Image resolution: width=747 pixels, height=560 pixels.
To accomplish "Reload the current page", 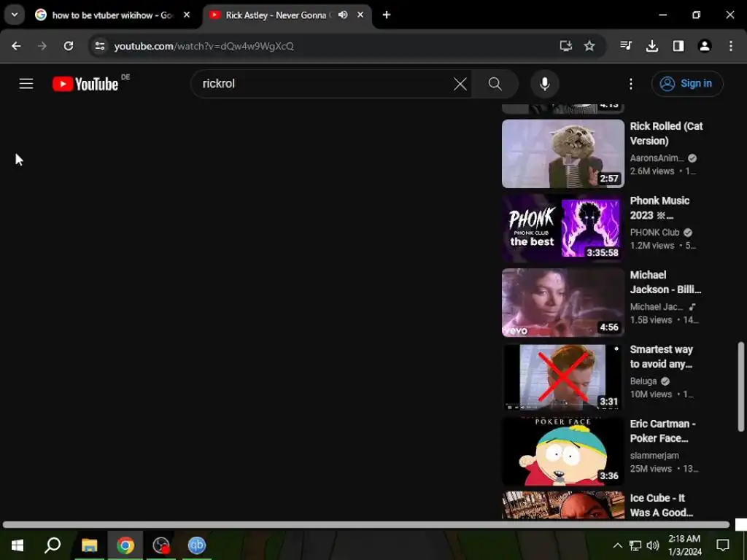I will click(x=69, y=46).
